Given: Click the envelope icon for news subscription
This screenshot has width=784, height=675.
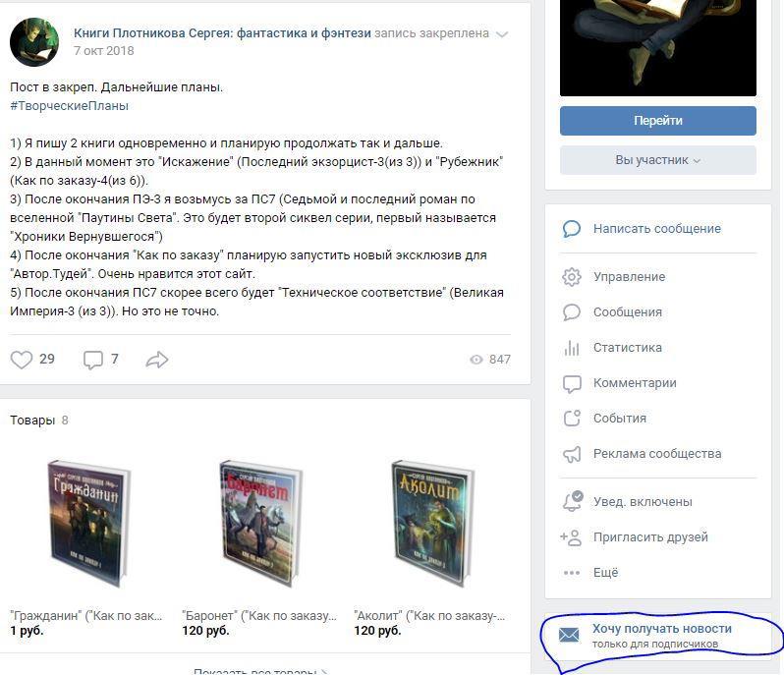Looking at the screenshot, I should 569,635.
